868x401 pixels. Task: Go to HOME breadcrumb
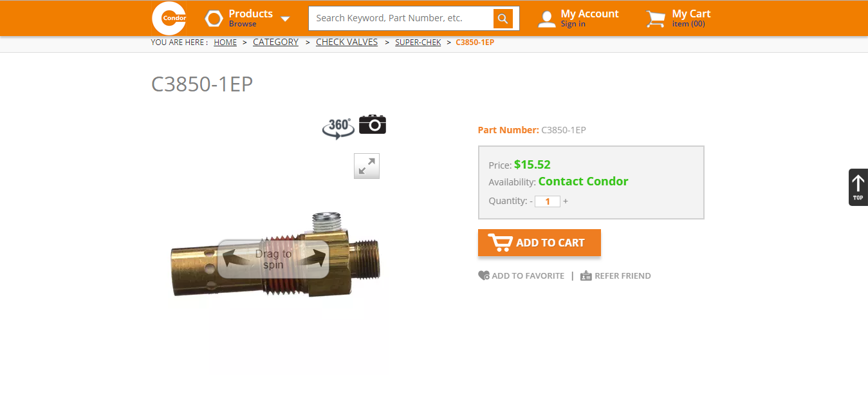225,42
